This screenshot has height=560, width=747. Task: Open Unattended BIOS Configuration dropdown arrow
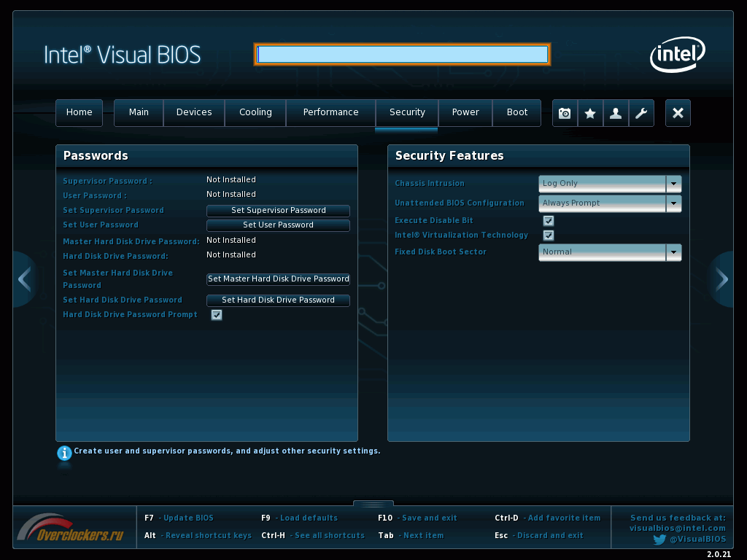click(673, 203)
